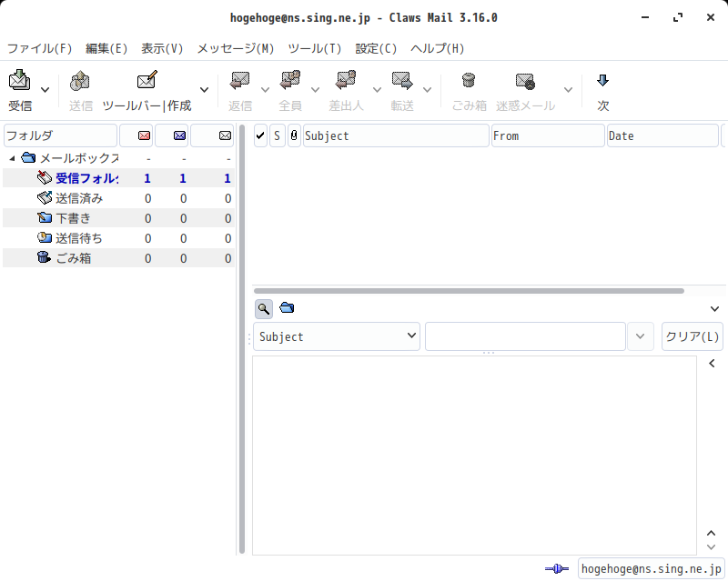Click the ごみ箱 trash toolbar icon

pos(469,80)
